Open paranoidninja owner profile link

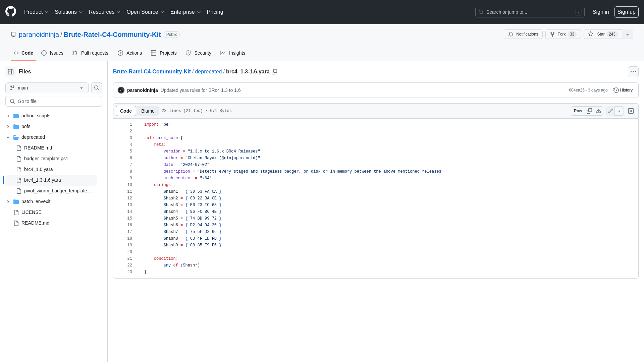[x=39, y=35]
